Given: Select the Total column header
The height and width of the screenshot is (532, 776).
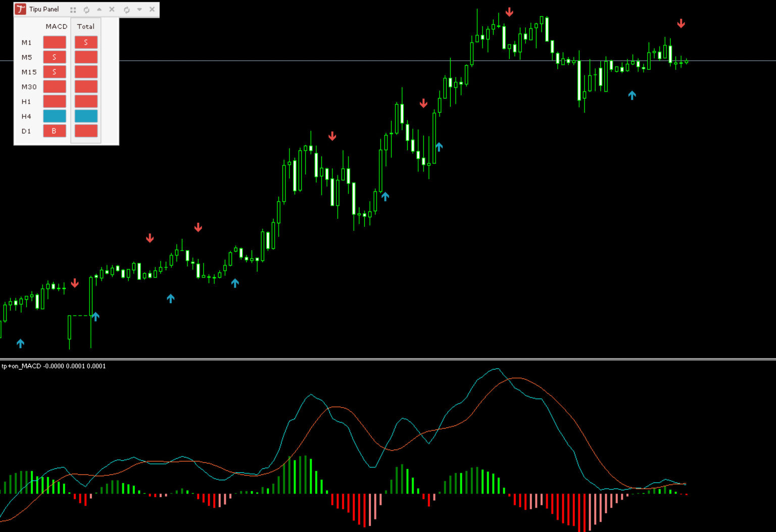Looking at the screenshot, I should (85, 26).
